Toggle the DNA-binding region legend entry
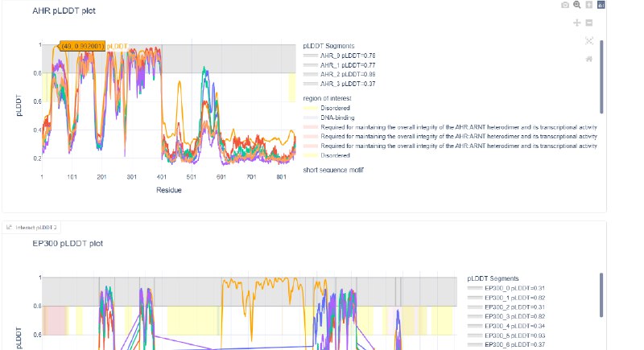The height and width of the screenshot is (350, 644). pyautogui.click(x=329, y=117)
